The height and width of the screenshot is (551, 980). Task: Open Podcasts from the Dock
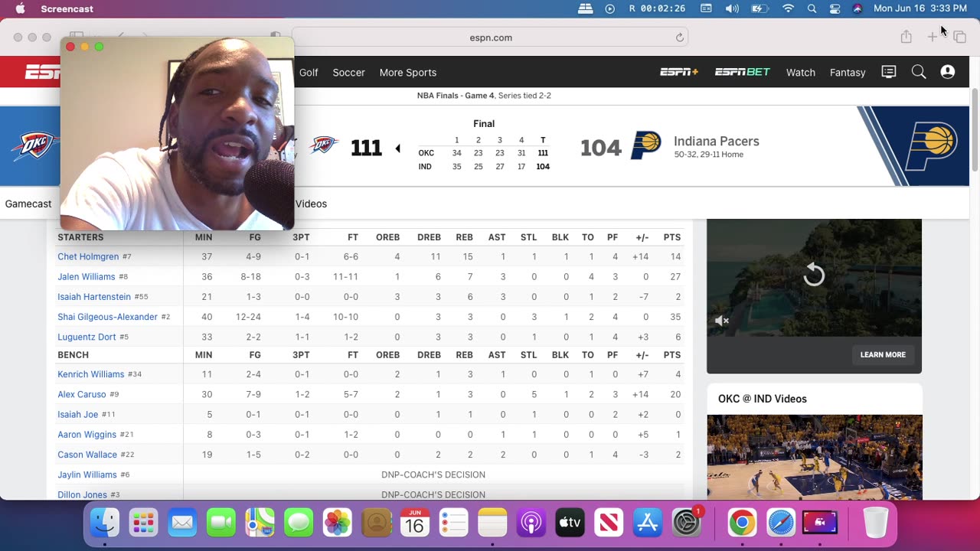[531, 523]
